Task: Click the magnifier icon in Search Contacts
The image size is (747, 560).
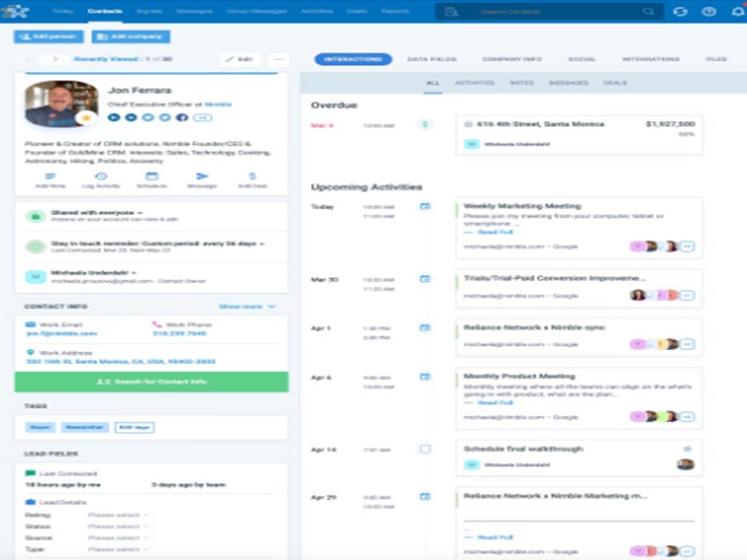Action: [x=648, y=11]
